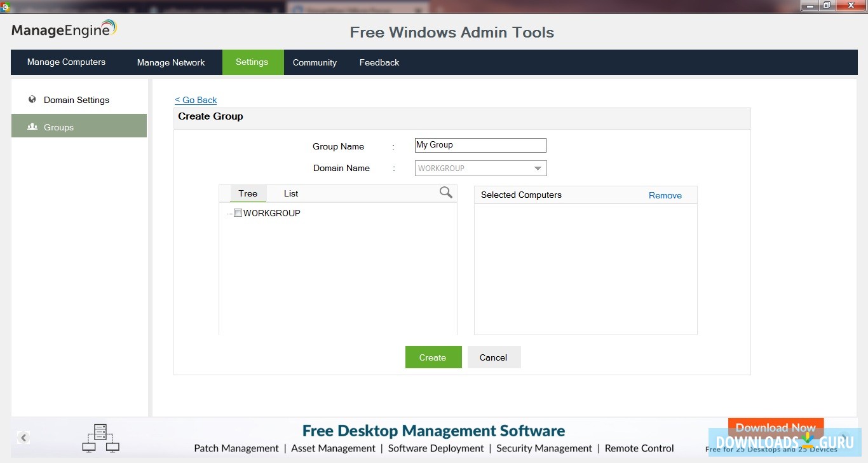
Task: Tick the WORKGROUP checkbox in the tree
Action: click(238, 213)
